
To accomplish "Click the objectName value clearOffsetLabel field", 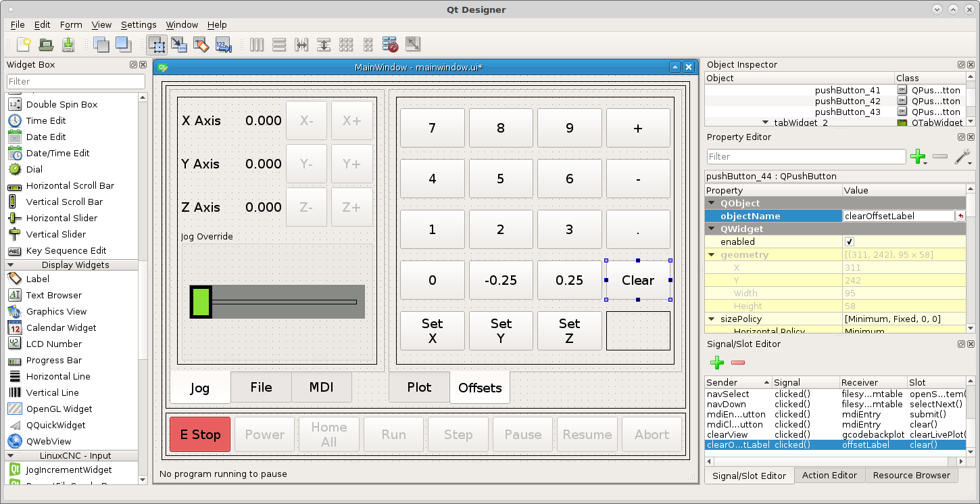I will tap(898, 216).
